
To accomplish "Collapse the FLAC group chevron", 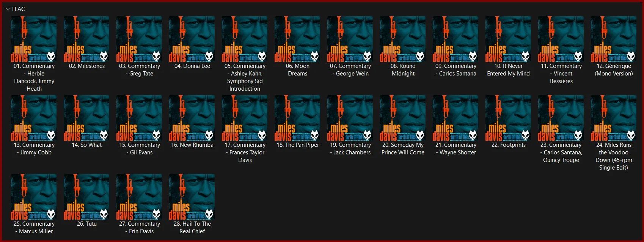I will click(x=8, y=9).
